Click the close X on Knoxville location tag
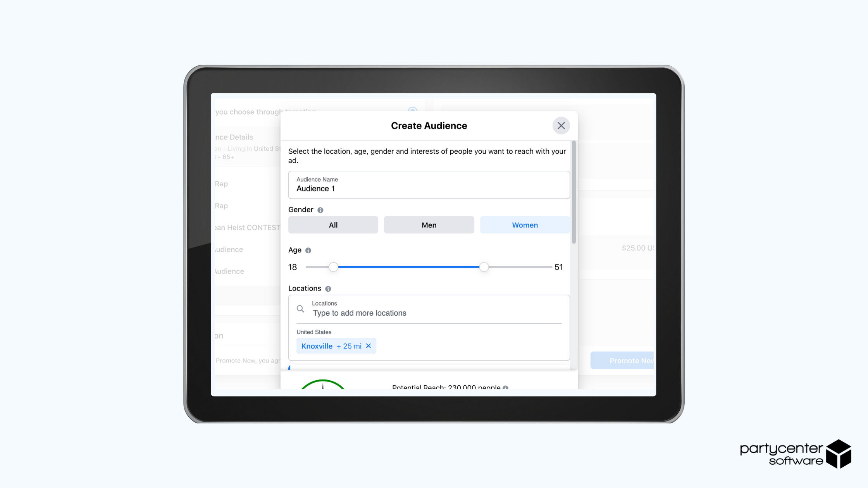The image size is (868, 488). [370, 345]
